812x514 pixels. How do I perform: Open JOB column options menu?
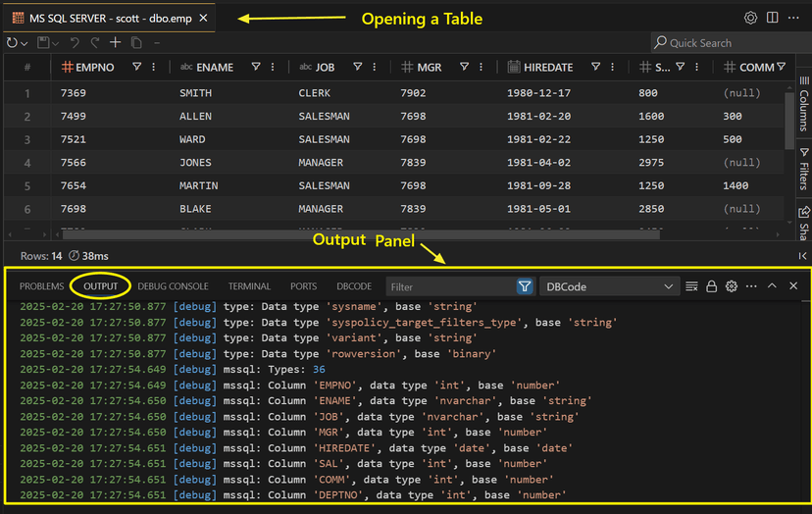coord(375,67)
